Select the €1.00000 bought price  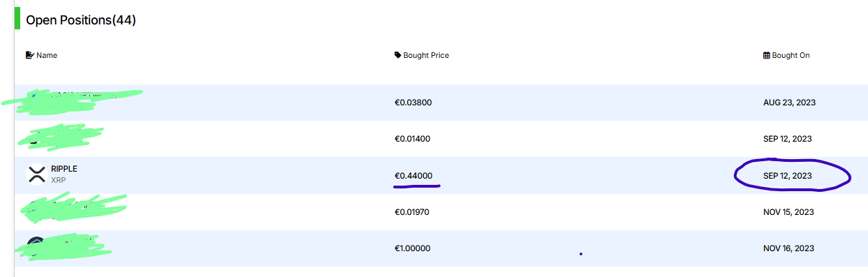(x=413, y=248)
